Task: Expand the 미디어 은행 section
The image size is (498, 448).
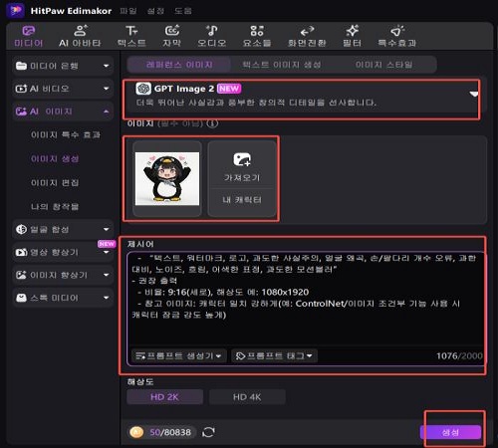Action: [x=107, y=66]
